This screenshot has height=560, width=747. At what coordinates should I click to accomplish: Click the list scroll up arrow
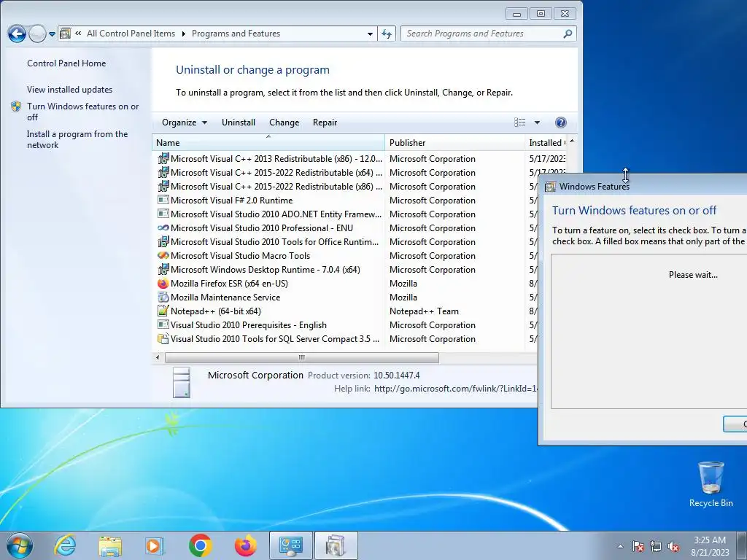coord(572,141)
